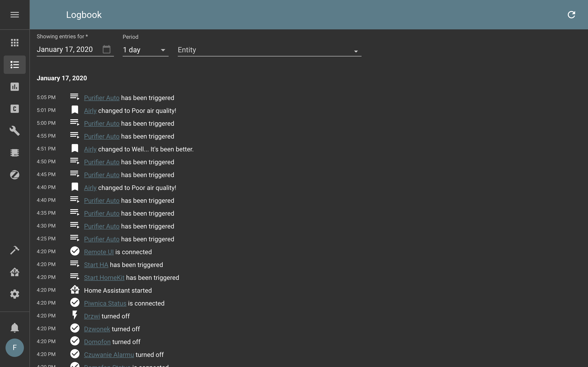Click the Start HomeKit automation link
This screenshot has width=588, height=367.
tap(104, 278)
